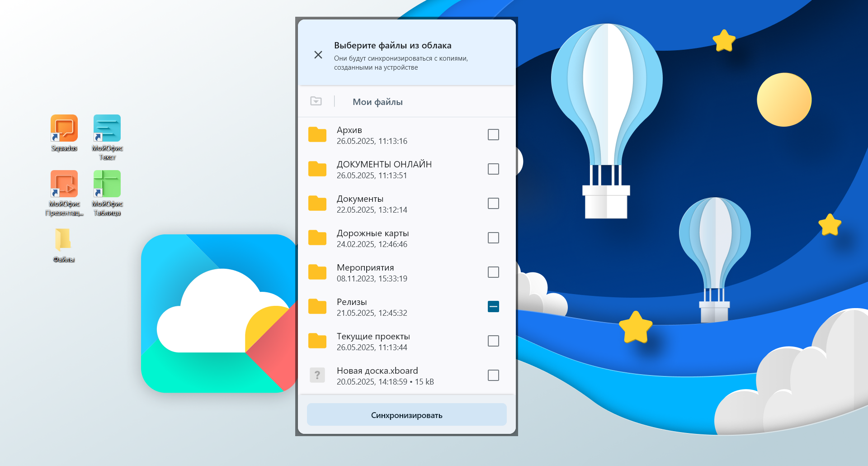
Task: Click the date 22.05.2025, 13:12:14
Action: click(372, 210)
